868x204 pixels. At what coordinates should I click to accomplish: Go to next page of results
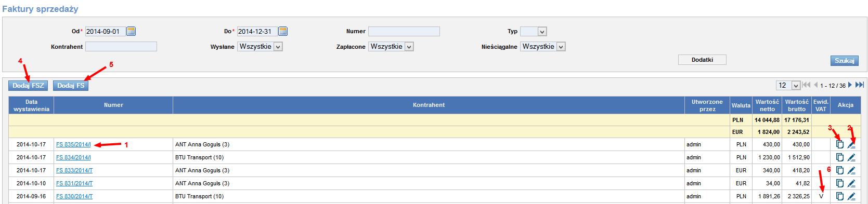click(850, 85)
